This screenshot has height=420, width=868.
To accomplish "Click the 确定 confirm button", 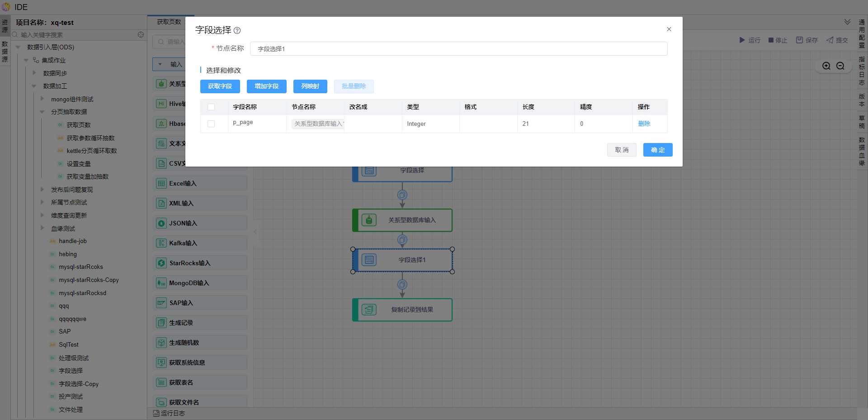I will pos(657,150).
